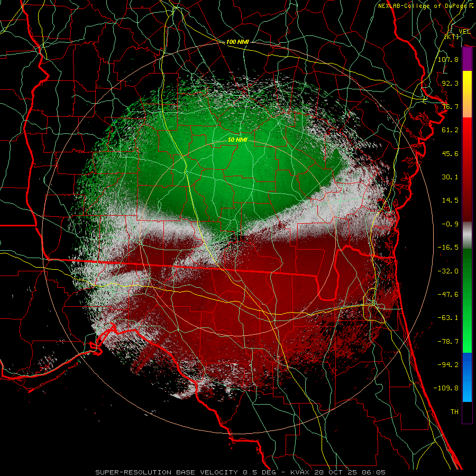The image size is (476, 476).
Task: Click the -32.0 velocity scale value
Action: [448, 271]
